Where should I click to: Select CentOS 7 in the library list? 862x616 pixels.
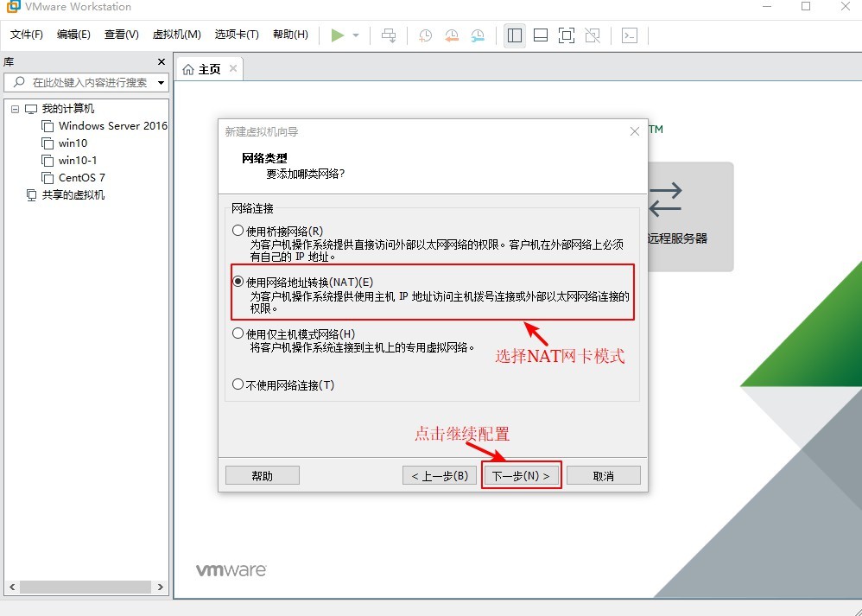pyautogui.click(x=82, y=177)
